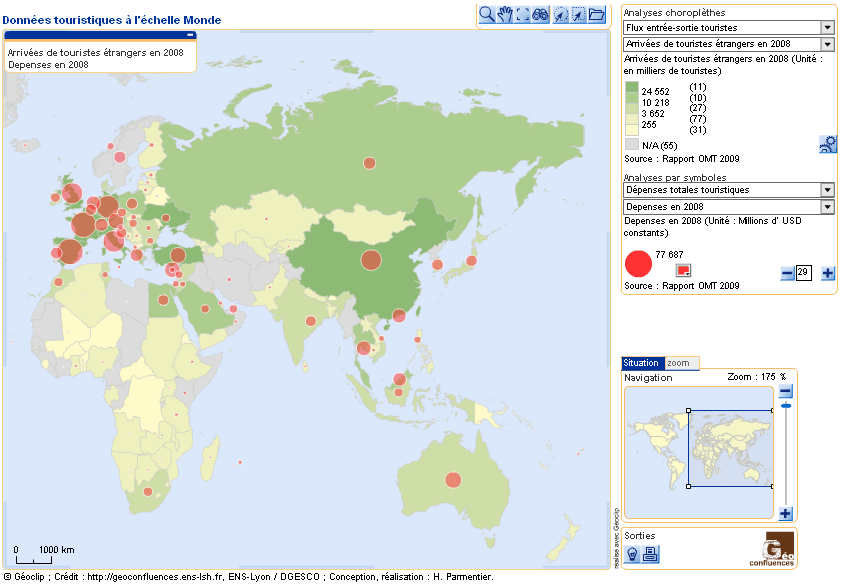Switch to the zoom tab
This screenshot has height=585, width=841.
[x=679, y=363]
